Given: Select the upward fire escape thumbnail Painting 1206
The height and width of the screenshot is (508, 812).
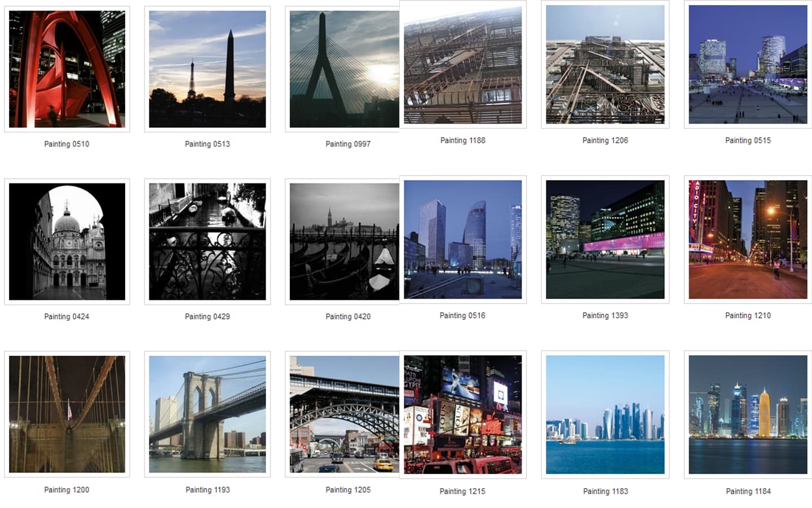Looking at the screenshot, I should tap(605, 65).
